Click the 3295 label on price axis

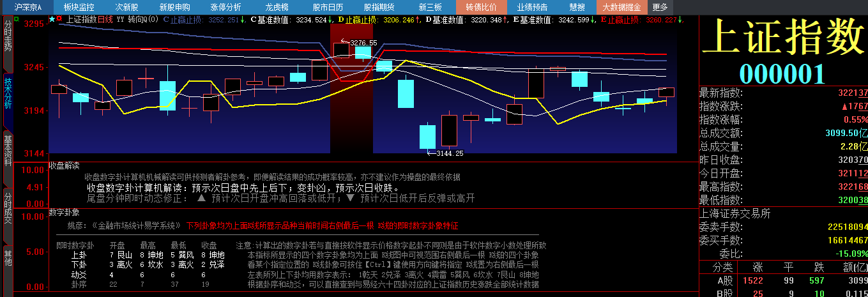(x=33, y=24)
